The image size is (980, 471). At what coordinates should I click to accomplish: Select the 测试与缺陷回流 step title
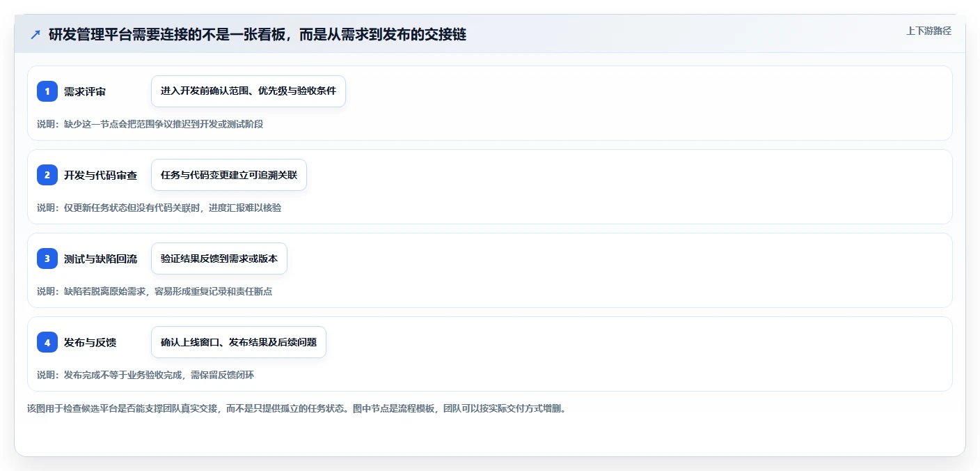point(100,258)
